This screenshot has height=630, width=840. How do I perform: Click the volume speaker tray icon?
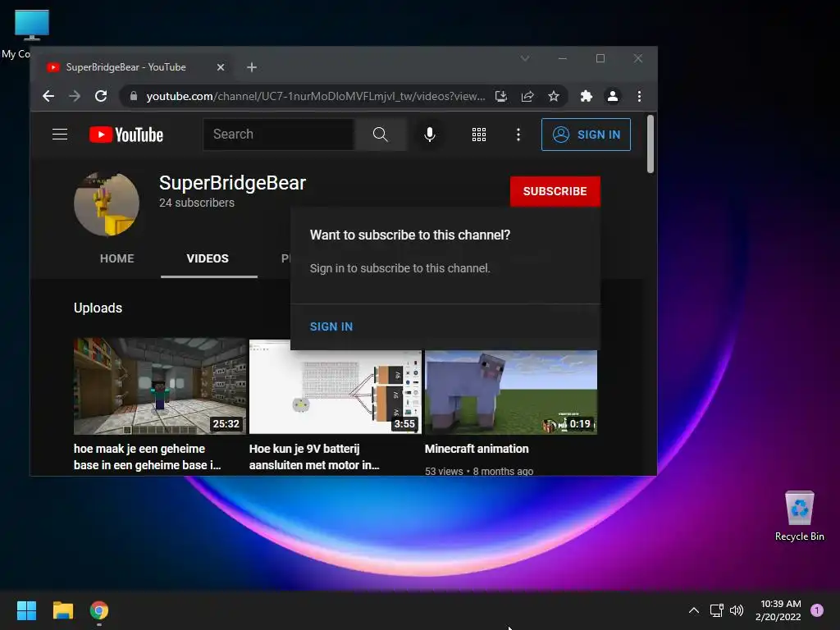click(737, 610)
